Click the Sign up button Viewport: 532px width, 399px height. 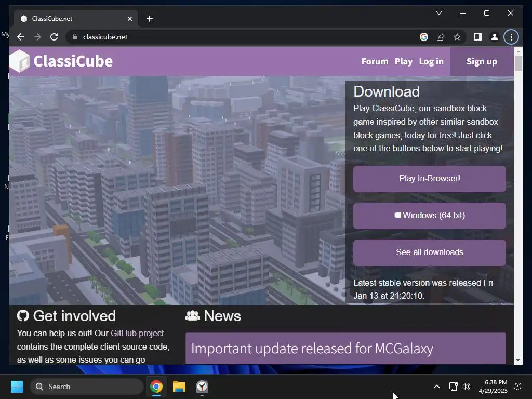tap(482, 61)
